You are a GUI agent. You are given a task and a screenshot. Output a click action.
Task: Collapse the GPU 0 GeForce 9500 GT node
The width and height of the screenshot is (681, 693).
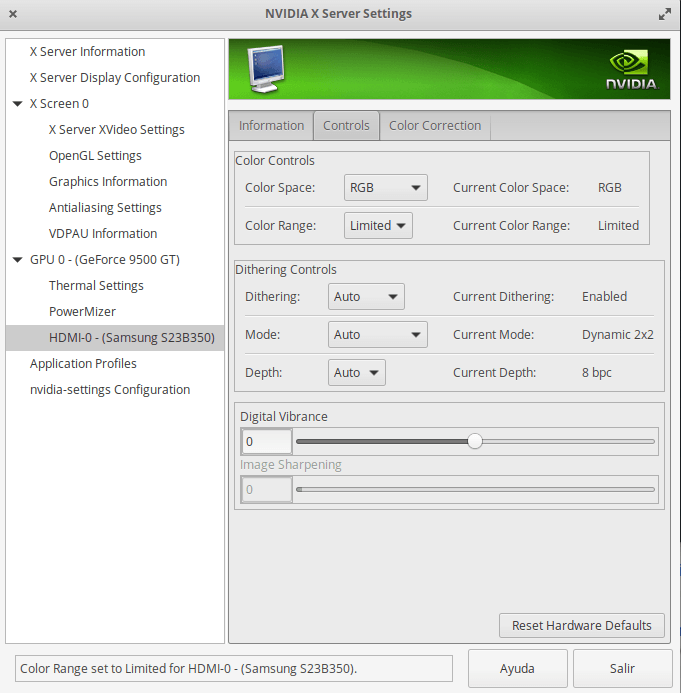click(x=18, y=260)
